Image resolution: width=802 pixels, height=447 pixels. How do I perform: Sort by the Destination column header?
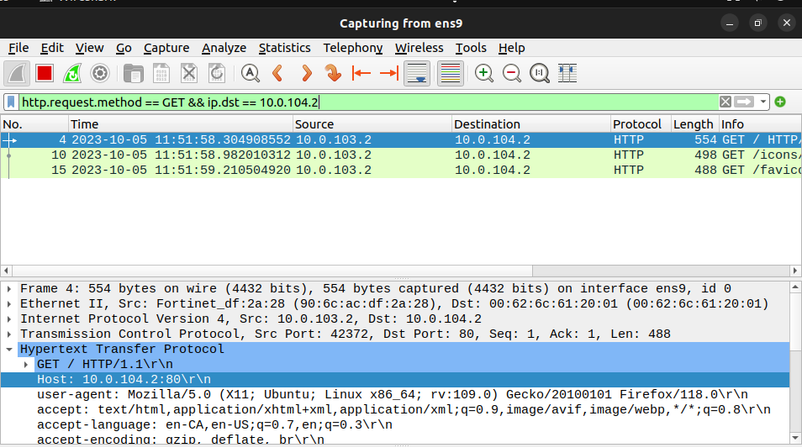click(531, 124)
